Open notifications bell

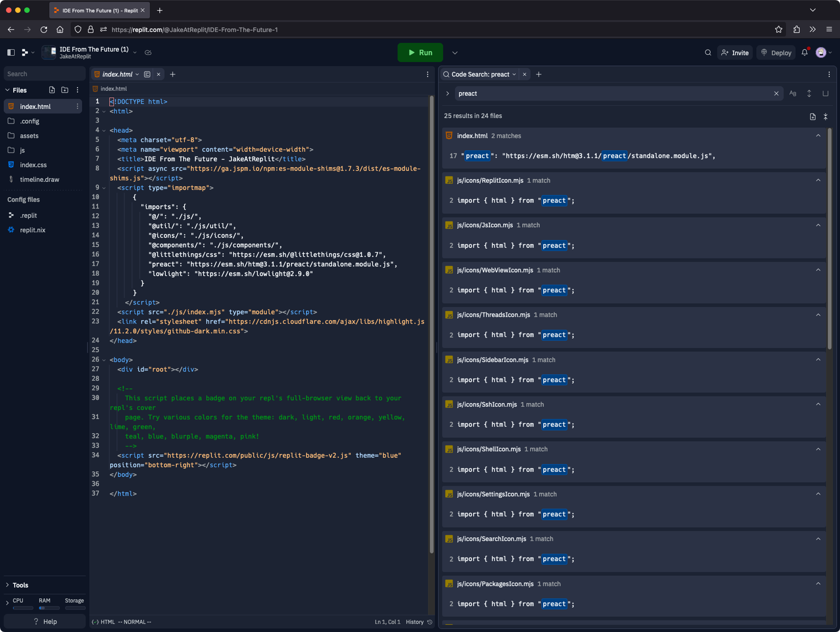804,53
